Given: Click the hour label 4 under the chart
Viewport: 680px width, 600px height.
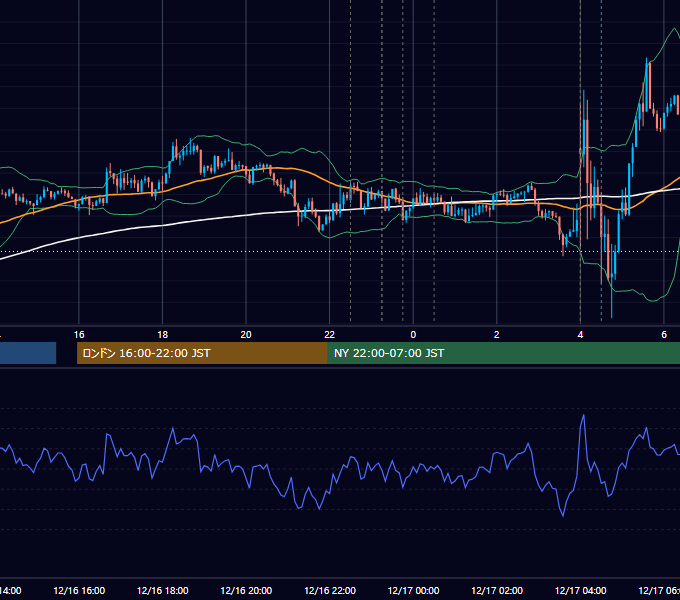Looking at the screenshot, I should pos(580,335).
